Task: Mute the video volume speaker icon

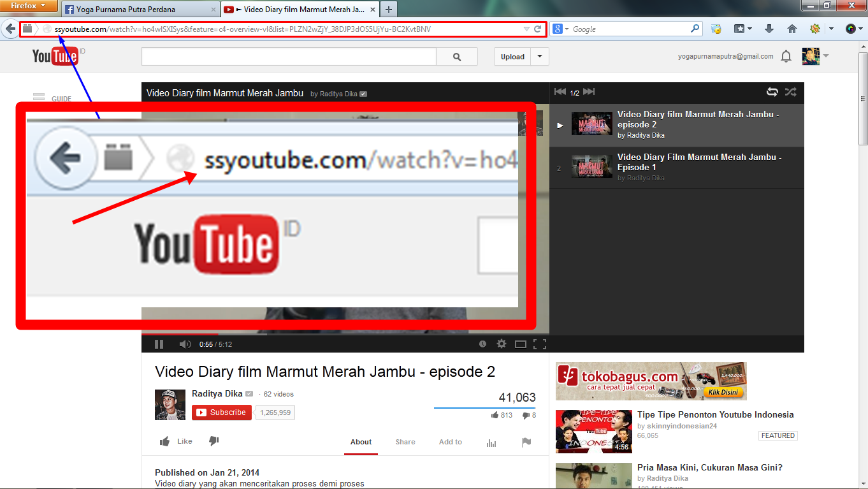Action: [185, 344]
